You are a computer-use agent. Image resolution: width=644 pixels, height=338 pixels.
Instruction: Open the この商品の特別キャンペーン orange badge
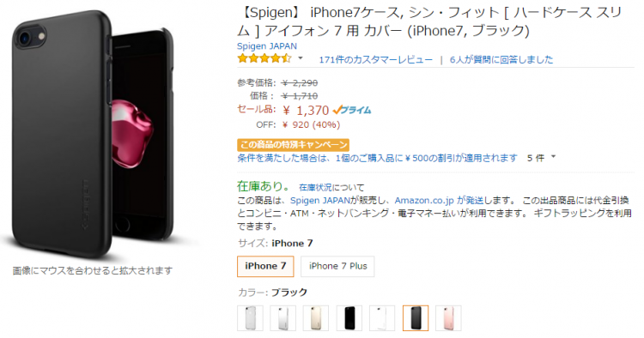point(294,145)
